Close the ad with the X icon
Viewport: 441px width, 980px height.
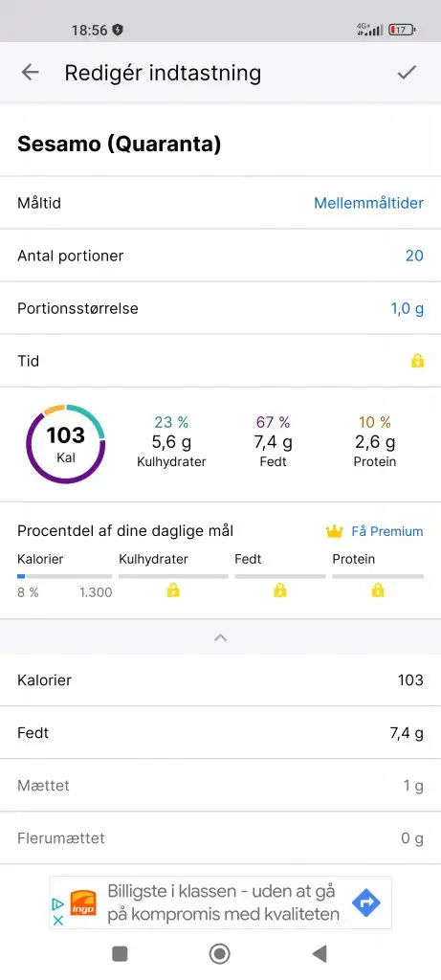[x=57, y=920]
